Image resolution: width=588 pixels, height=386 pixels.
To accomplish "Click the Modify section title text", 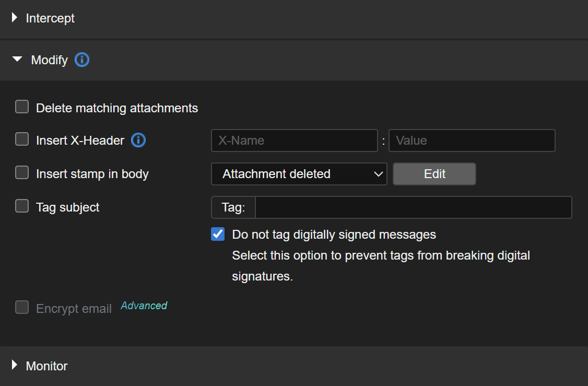I will pos(49,60).
